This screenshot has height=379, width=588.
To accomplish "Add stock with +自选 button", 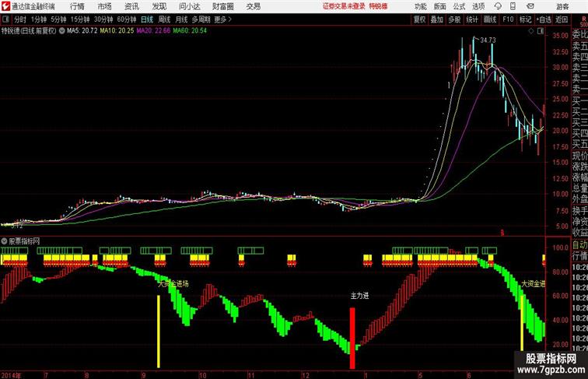I will (544, 19).
